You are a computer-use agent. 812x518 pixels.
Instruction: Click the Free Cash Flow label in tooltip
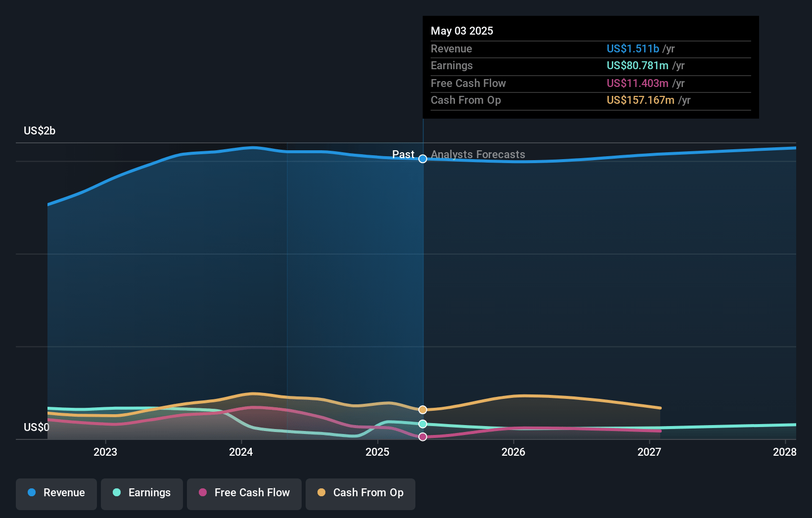[x=468, y=83]
